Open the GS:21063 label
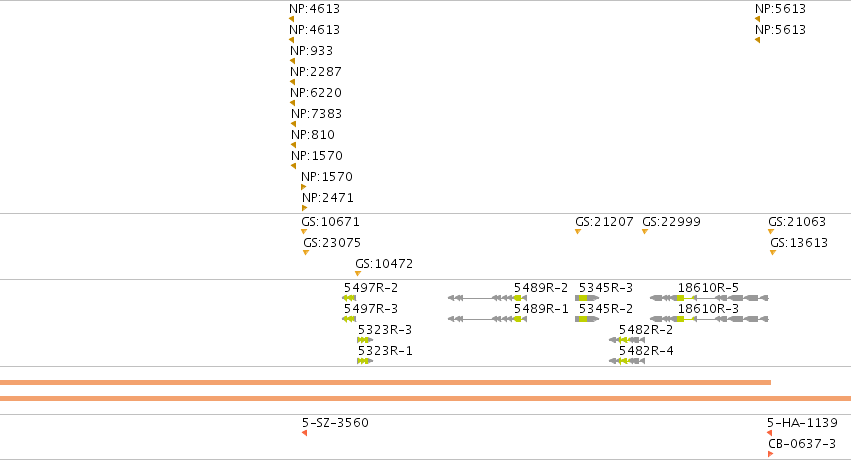Screen dimensions: 851x460 pos(797,222)
